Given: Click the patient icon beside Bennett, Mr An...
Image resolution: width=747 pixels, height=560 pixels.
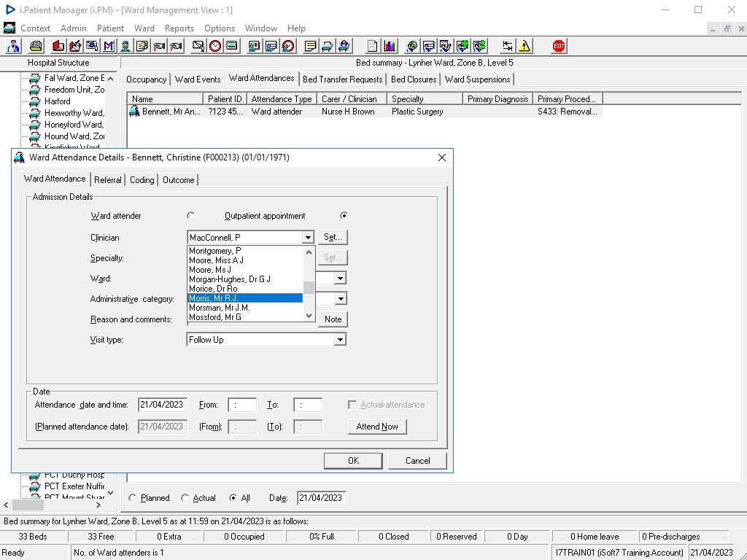Looking at the screenshot, I should point(134,112).
